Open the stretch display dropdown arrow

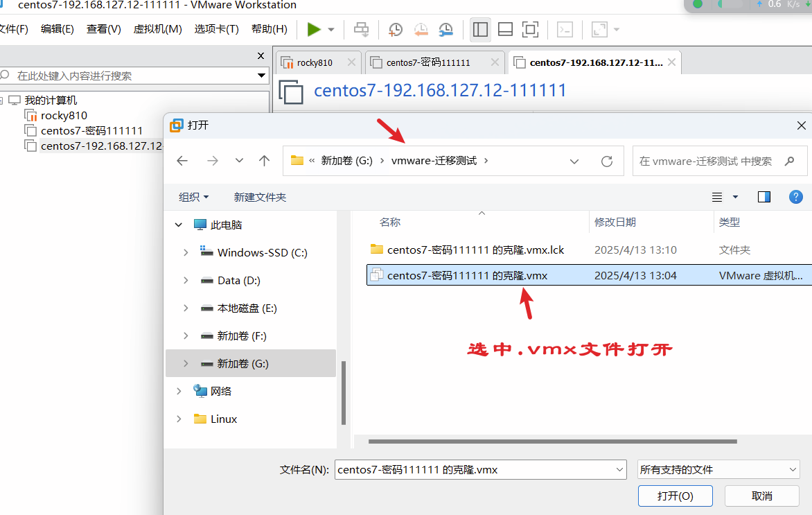coord(616,30)
